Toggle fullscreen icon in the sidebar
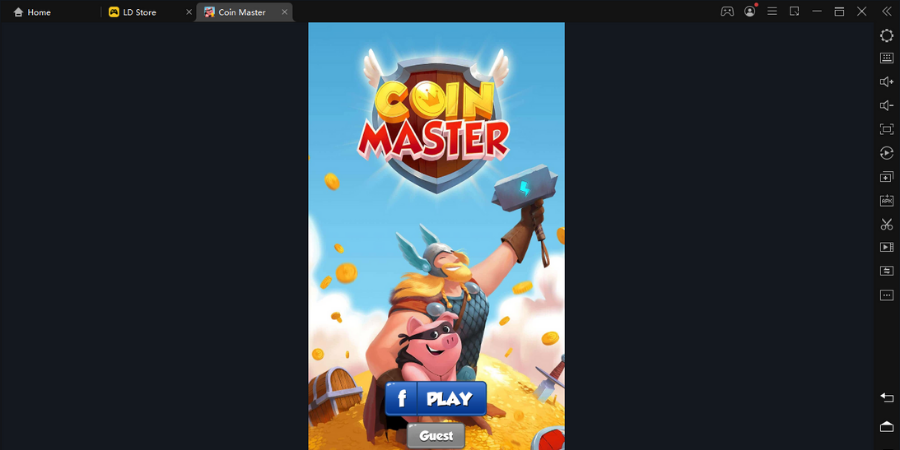This screenshot has height=450, width=900. 886,129
